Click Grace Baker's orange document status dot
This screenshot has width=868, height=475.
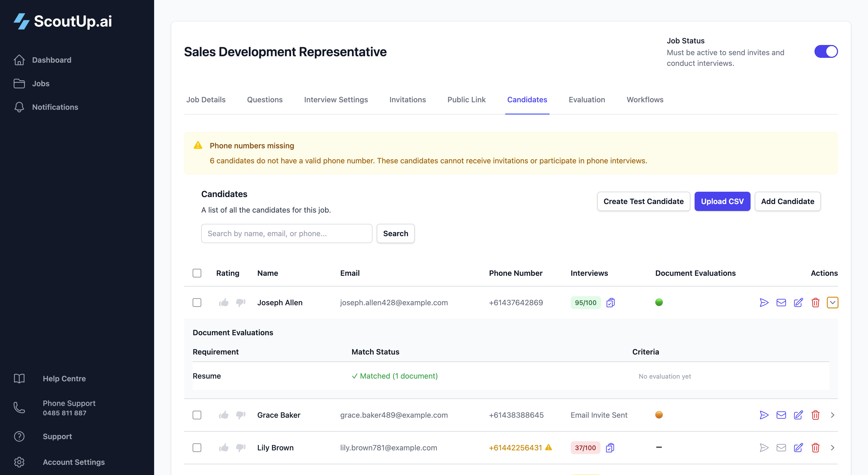pos(659,415)
